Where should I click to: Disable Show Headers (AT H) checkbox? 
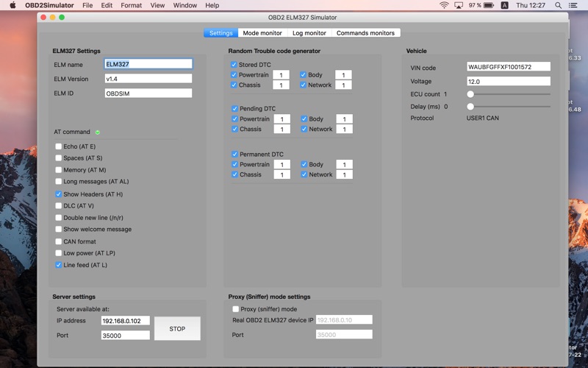point(59,194)
